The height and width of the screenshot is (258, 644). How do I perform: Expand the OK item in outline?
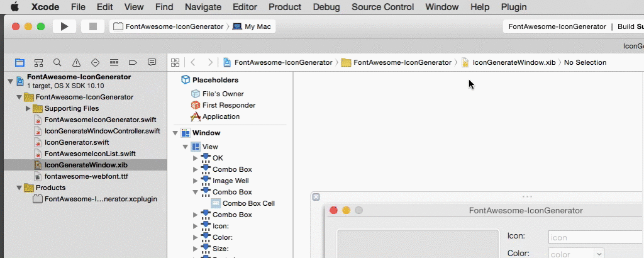[x=195, y=158]
